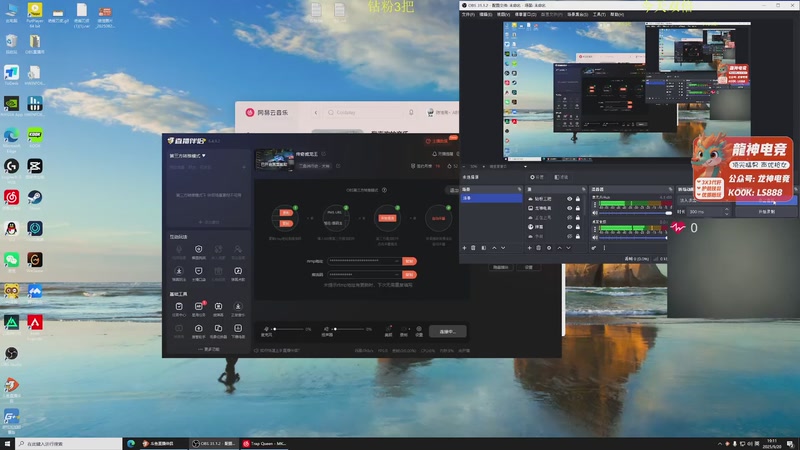The width and height of the screenshot is (800, 450).
Task: Click shield-plus icon in live companion interactive section
Action: pos(198,251)
